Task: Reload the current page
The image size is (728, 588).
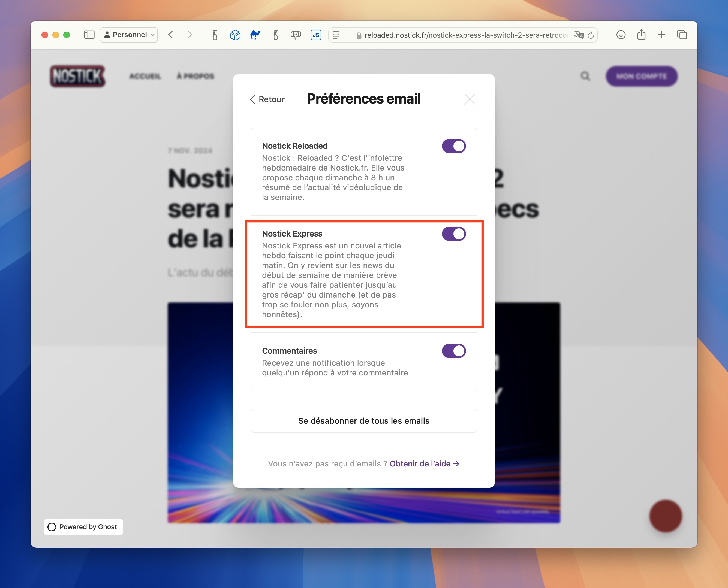Action: coord(591,35)
